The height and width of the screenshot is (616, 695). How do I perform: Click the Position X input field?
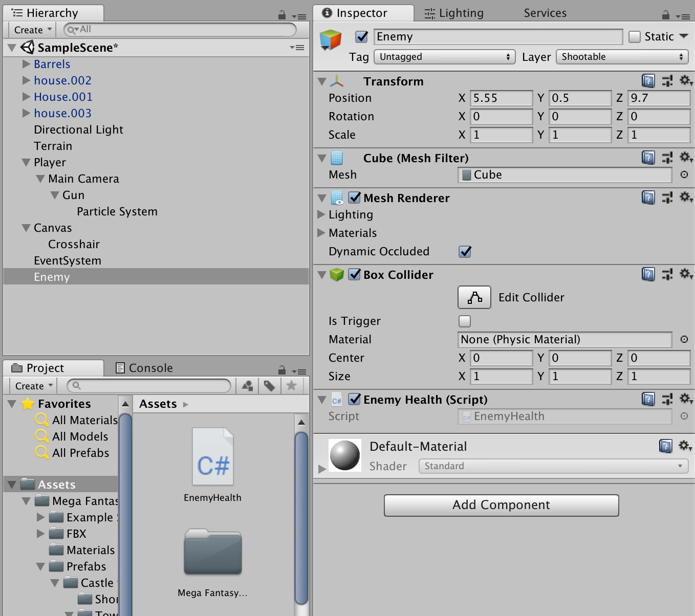click(501, 98)
